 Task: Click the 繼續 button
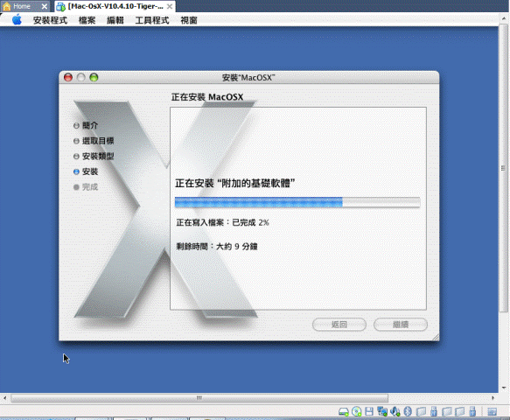pyautogui.click(x=401, y=325)
